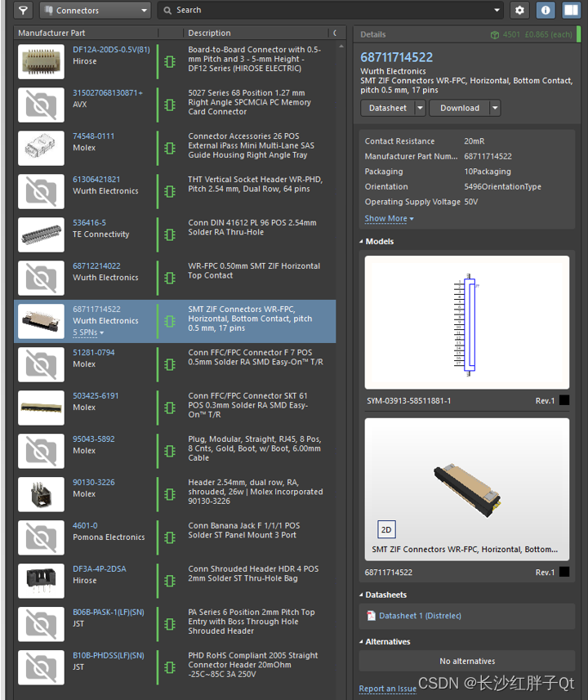Screen dimensions: 588x700
Task: Open the Report an Issue link
Action: pyautogui.click(x=387, y=689)
